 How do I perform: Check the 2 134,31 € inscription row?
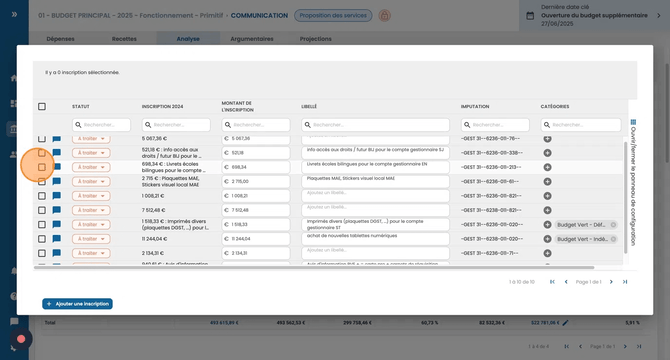pyautogui.click(x=42, y=253)
